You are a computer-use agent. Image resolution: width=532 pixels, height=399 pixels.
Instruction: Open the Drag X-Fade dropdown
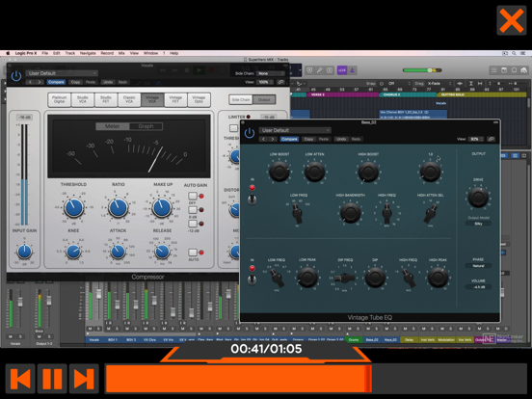(439, 84)
